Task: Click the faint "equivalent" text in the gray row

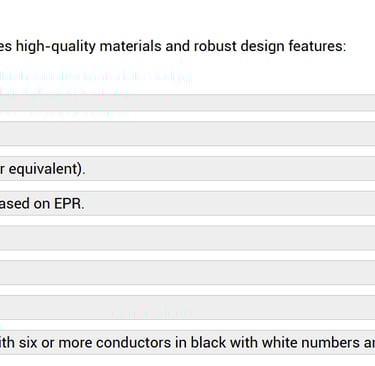Action: 152,313
